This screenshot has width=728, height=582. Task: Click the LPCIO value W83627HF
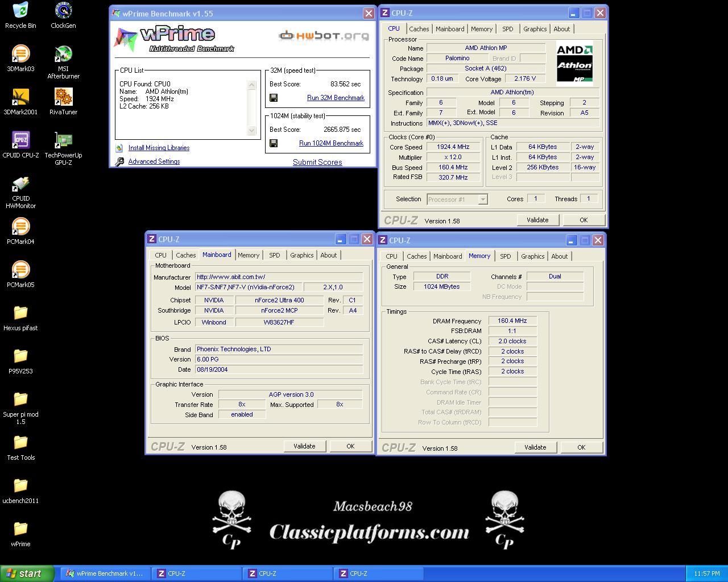279,322
